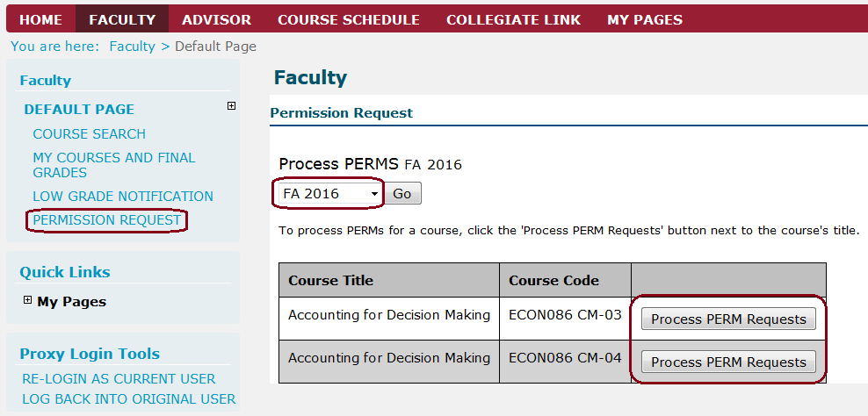
Task: Expand the My Pages plus icon
Action: [x=28, y=300]
